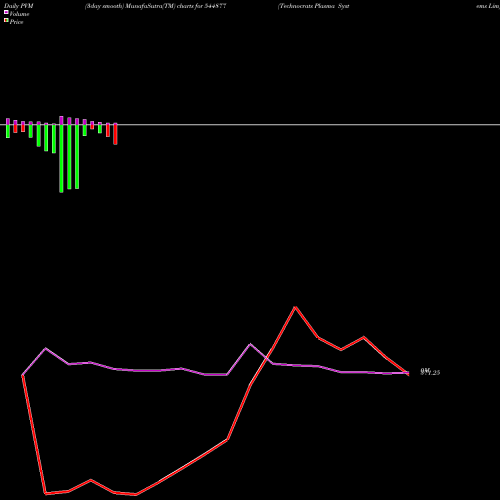The height and width of the screenshot is (500, 500).
Task: Click the last red bar in the bar chart
Action: pos(115,134)
